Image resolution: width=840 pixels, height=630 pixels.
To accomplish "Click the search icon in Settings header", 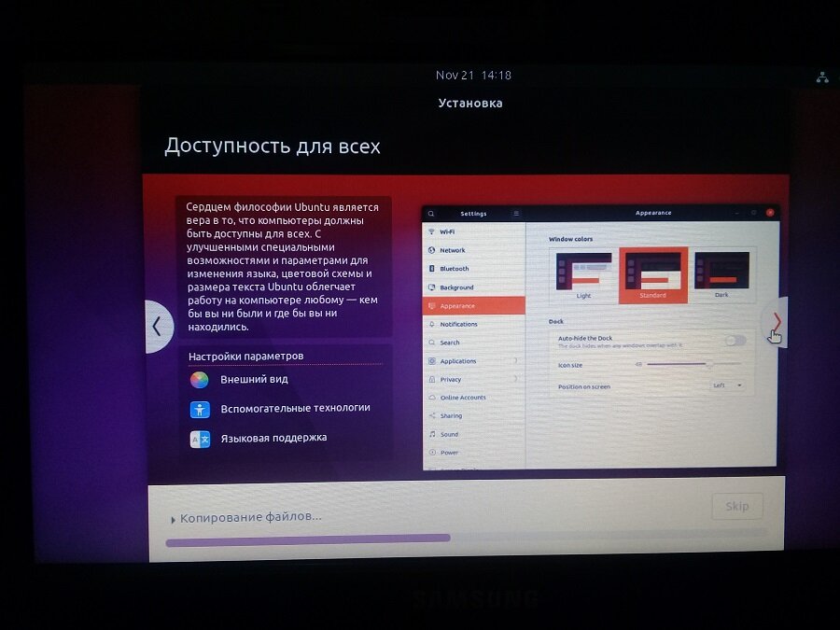I will (x=430, y=213).
